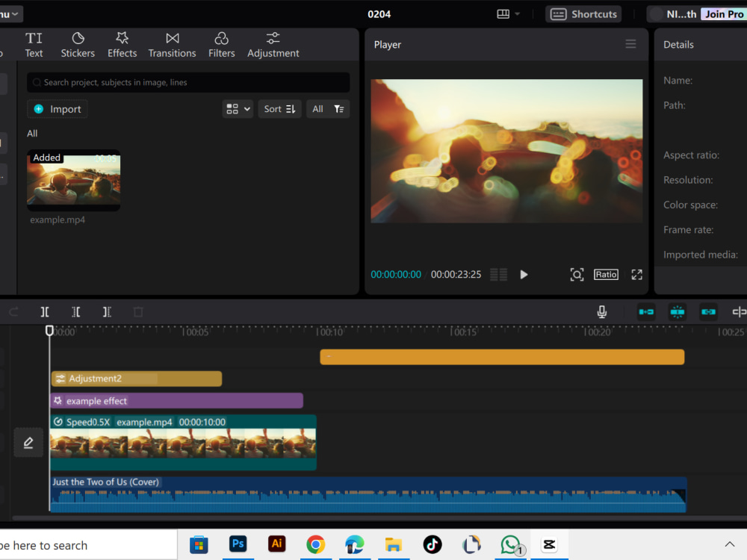Open the Stickers tab
The width and height of the screenshot is (747, 560).
point(78,45)
